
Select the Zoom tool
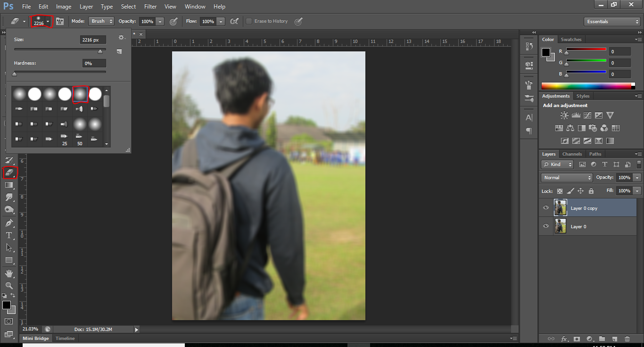(9, 285)
